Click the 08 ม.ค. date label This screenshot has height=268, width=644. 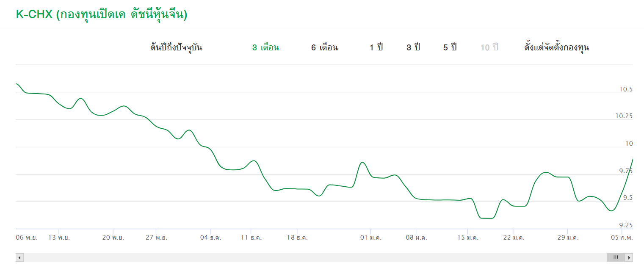[x=416, y=238]
